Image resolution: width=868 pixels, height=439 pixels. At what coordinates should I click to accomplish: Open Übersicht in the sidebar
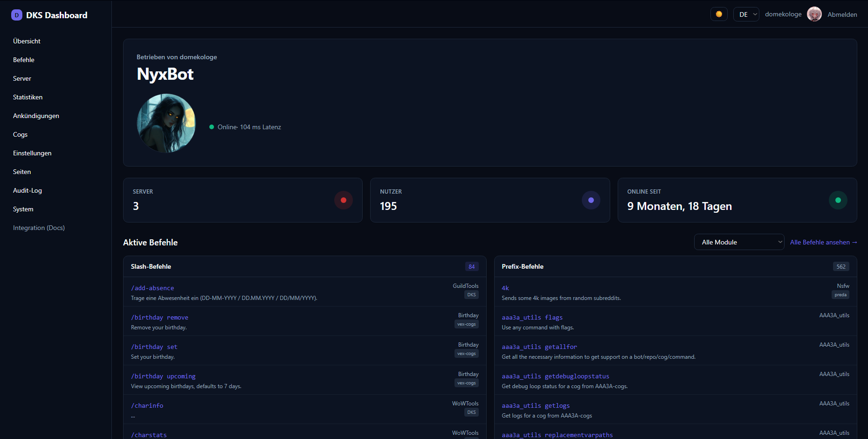tap(27, 41)
